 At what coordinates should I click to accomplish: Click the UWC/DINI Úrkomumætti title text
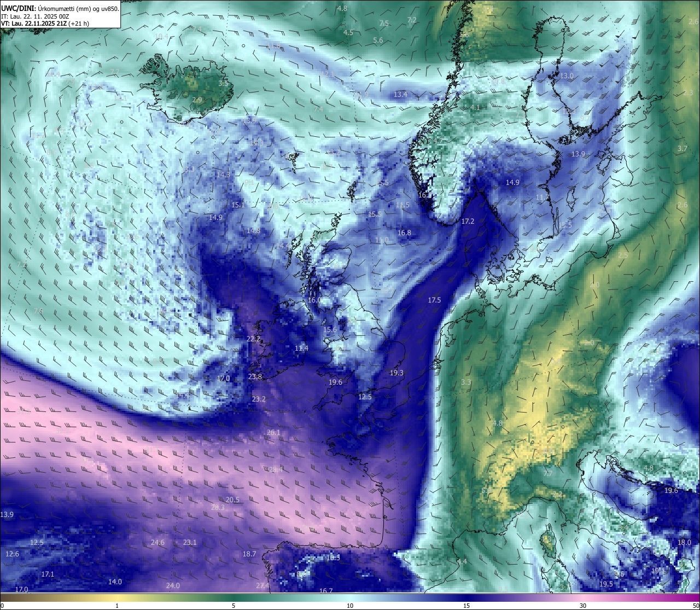point(60,8)
